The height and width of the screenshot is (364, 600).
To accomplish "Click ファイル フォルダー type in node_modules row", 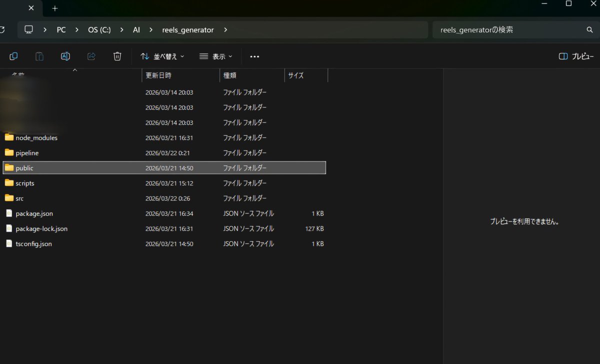I will (245, 137).
